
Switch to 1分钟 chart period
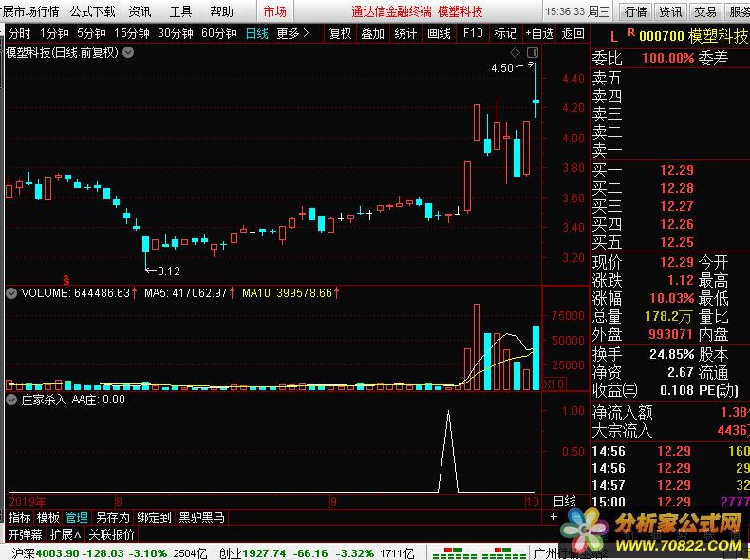(54, 33)
